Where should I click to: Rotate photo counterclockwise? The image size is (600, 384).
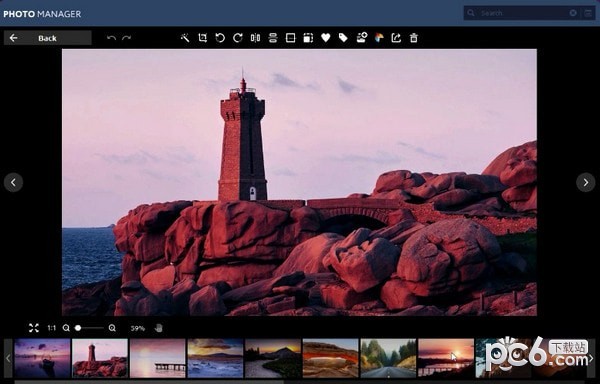220,37
